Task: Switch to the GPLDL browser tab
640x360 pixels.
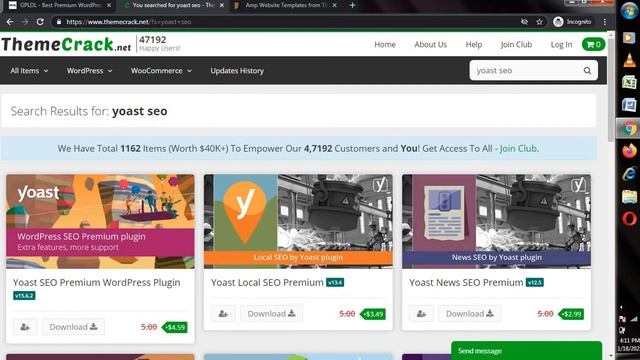Action: tap(59, 5)
